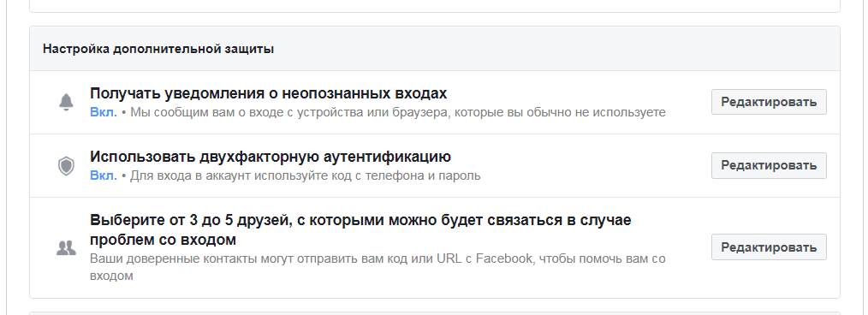Click the panel edge above the security section

435,6
